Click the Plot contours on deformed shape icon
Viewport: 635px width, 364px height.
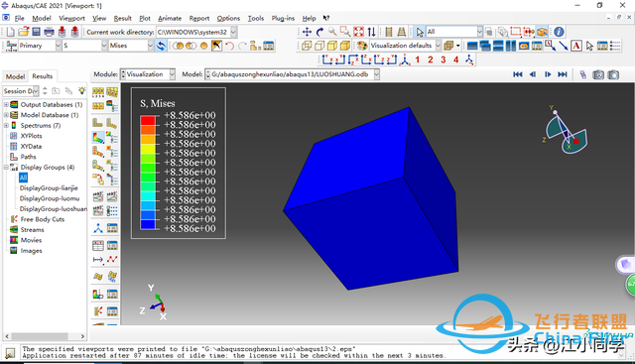98,138
